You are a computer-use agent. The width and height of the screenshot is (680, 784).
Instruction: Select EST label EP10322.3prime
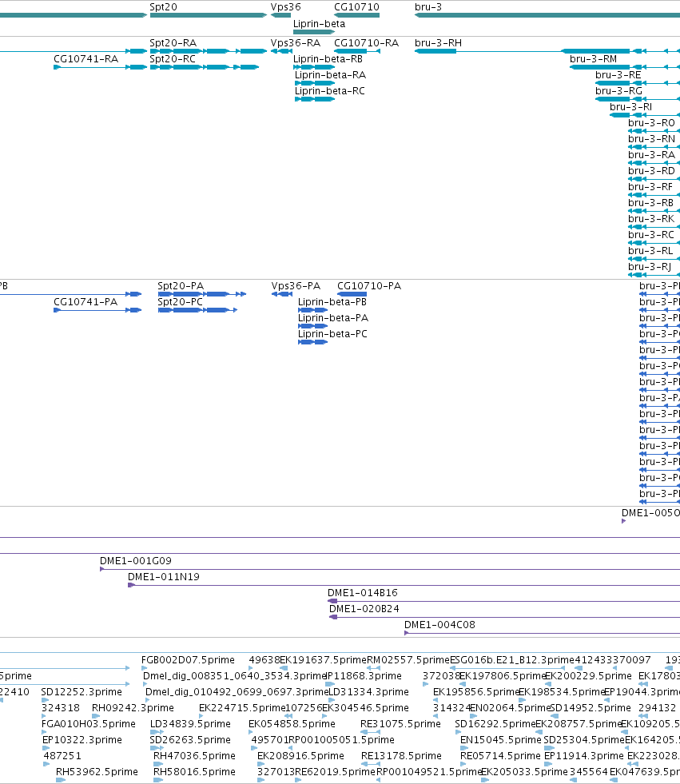tap(82, 740)
